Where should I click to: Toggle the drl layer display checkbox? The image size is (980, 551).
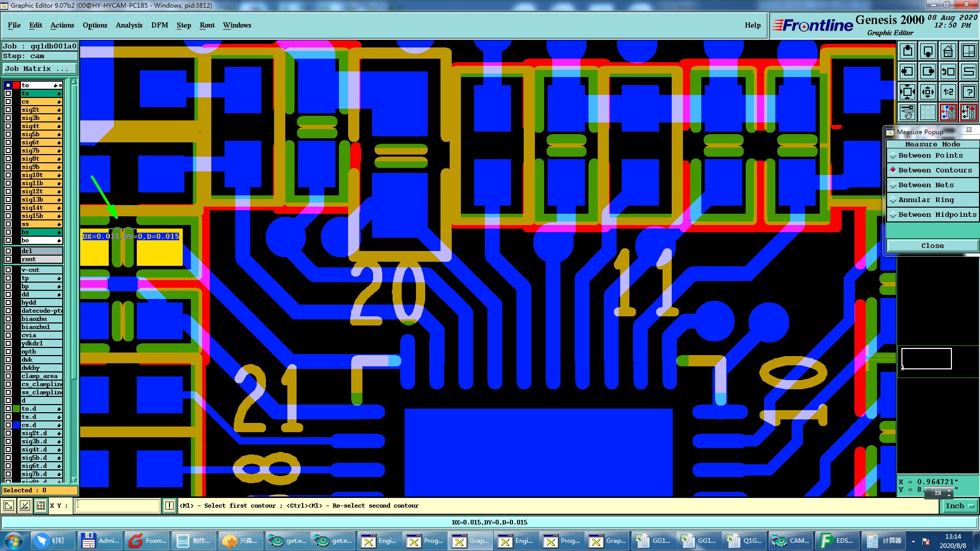tap(8, 251)
